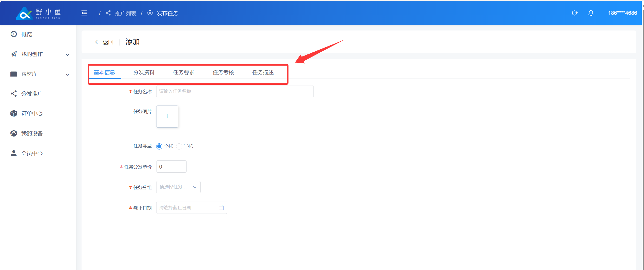Open the 任务分组 dropdown

point(178,187)
